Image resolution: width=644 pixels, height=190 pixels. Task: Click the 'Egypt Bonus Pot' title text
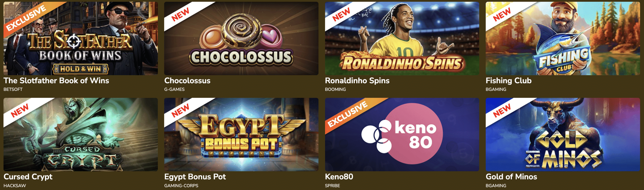(x=195, y=177)
